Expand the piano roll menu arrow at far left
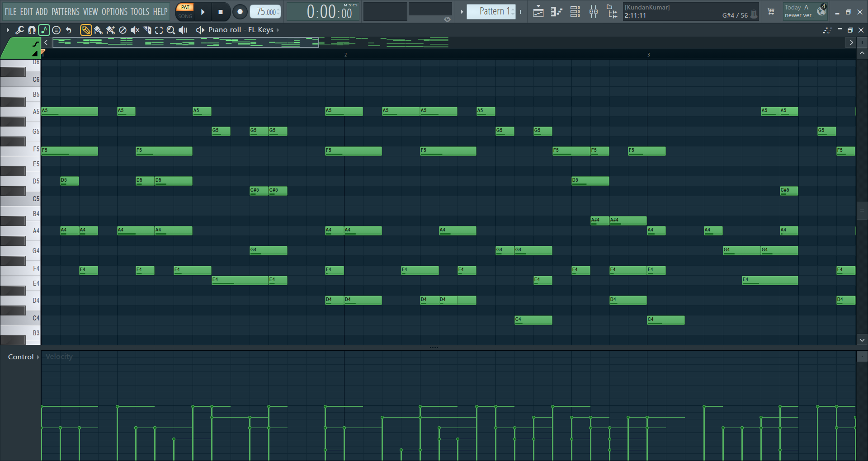Image resolution: width=868 pixels, height=461 pixels. pos(8,30)
